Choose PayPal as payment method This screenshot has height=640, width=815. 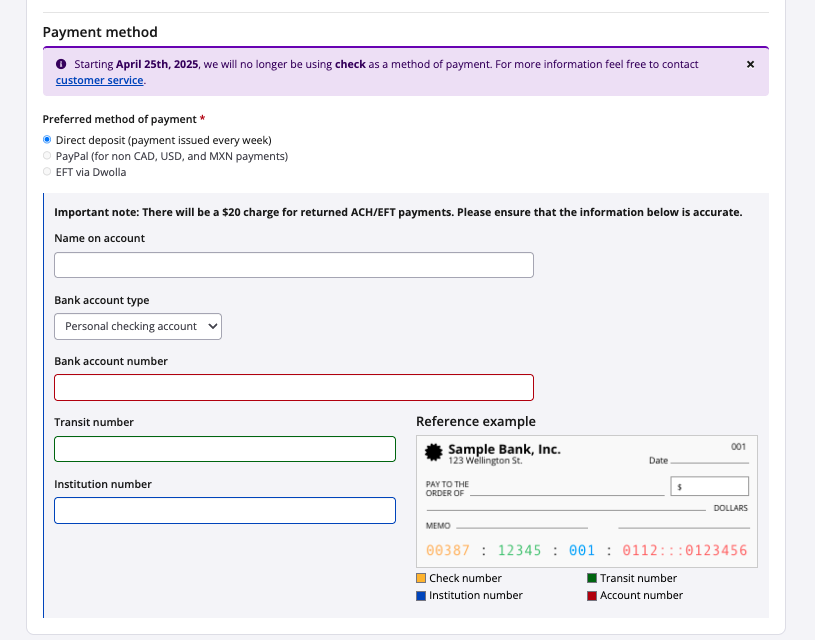tap(47, 156)
